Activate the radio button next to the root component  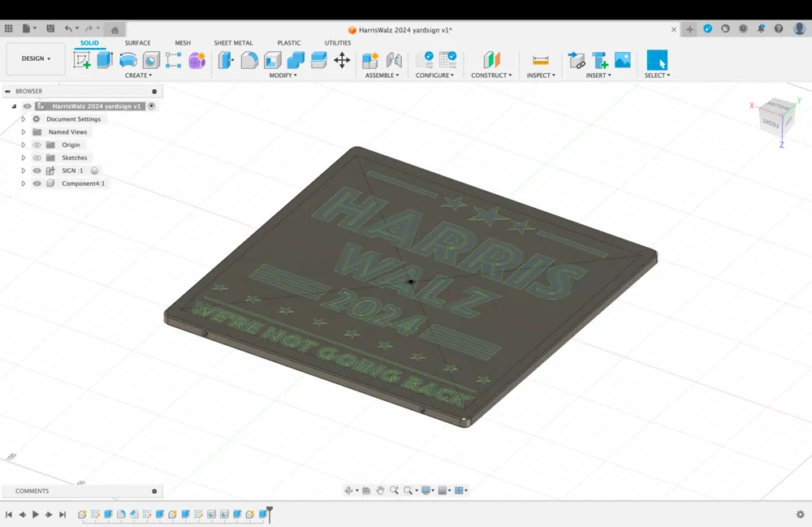(x=151, y=106)
